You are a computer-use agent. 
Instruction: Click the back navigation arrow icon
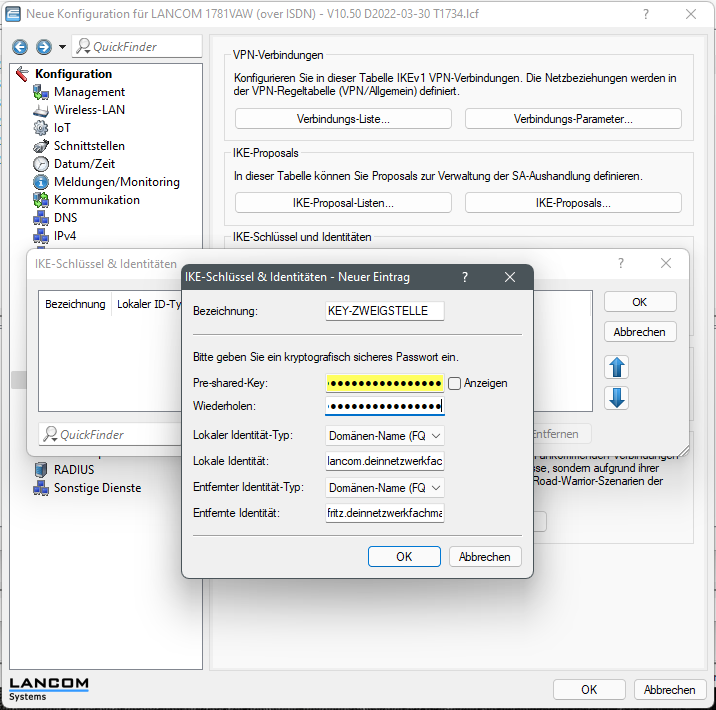point(20,47)
